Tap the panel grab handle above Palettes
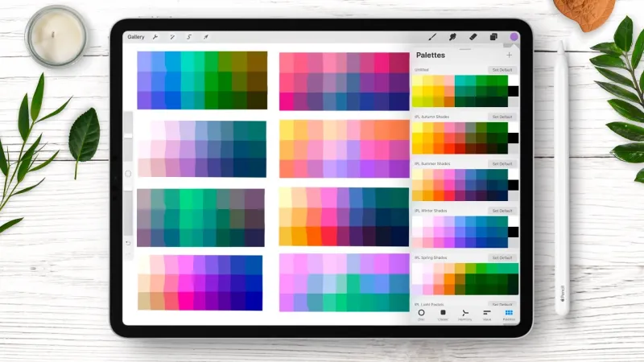This screenshot has width=644, height=362. click(x=465, y=49)
